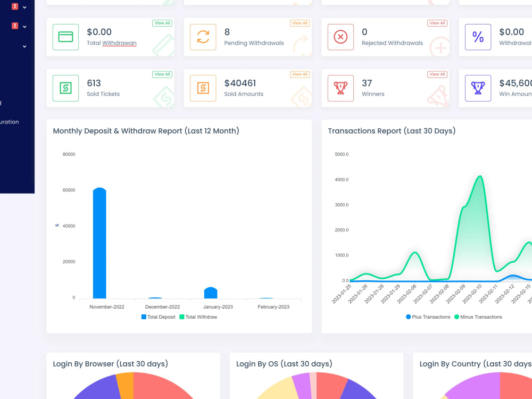Screen dimensions: 532x399
Task: Click the Pending Withdrawals refresh arrows icon
Action: 203,37
